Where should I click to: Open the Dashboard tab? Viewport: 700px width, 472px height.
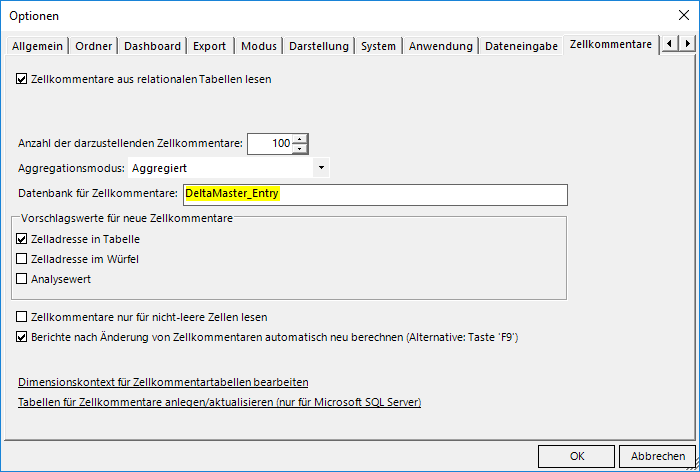(x=153, y=46)
